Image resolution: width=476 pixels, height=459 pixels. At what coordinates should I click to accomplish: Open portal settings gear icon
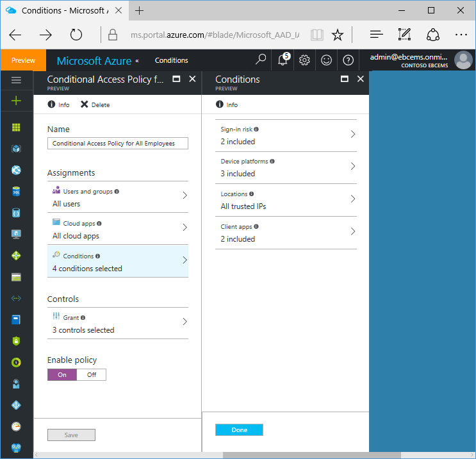tap(304, 60)
